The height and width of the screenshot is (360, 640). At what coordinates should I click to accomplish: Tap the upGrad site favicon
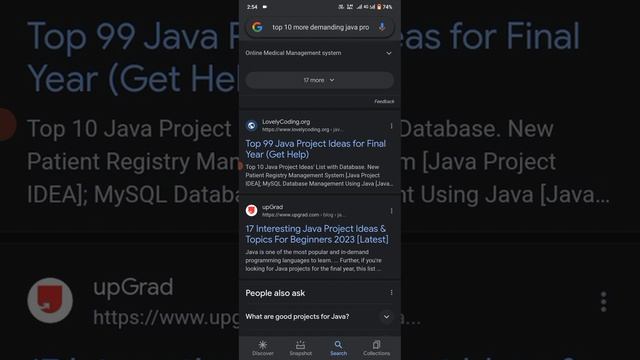coord(251,210)
